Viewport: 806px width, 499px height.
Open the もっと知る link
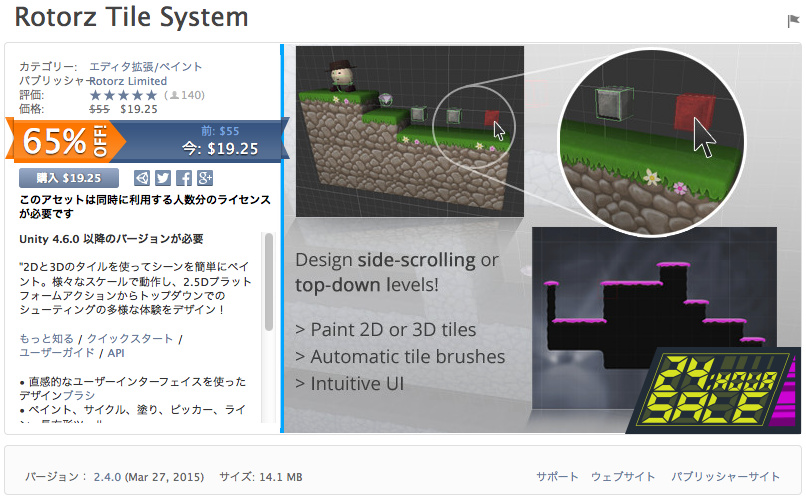[x=46, y=339]
